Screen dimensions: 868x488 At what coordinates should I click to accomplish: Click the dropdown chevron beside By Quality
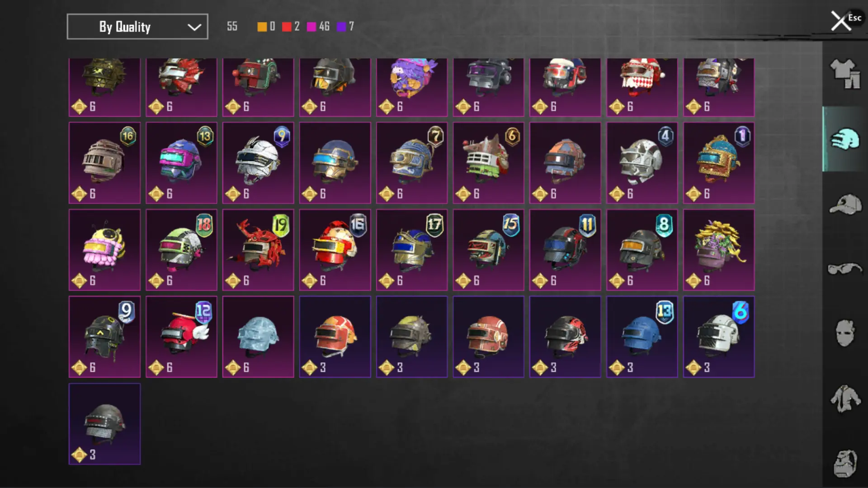194,27
